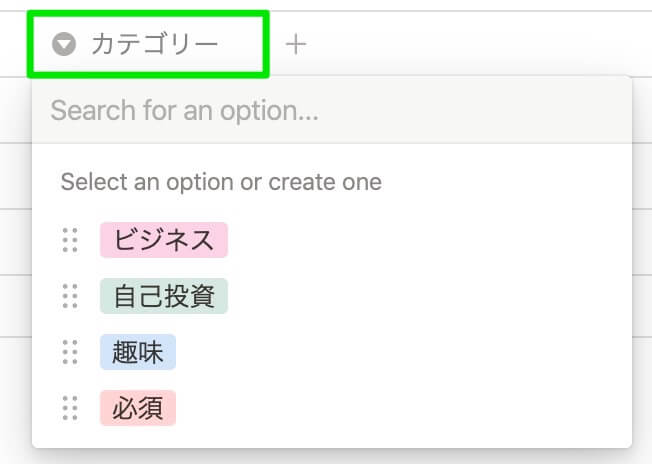Open the カテゴリー column header menu

click(x=147, y=44)
